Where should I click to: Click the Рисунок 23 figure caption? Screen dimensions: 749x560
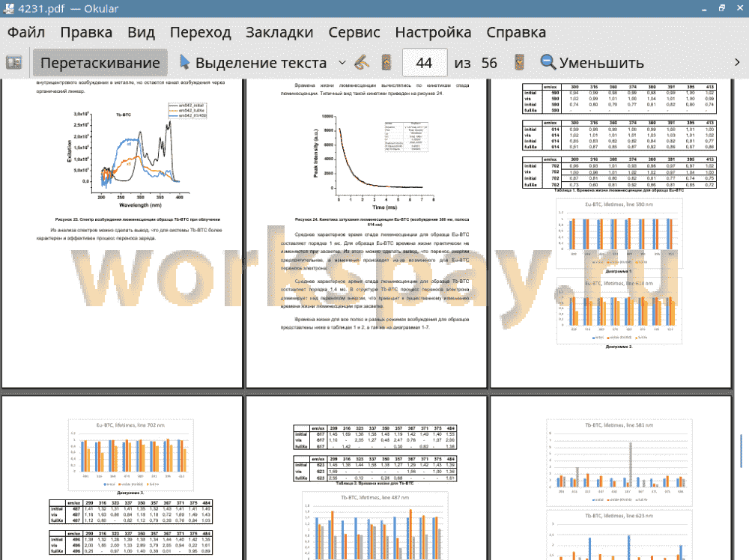138,219
